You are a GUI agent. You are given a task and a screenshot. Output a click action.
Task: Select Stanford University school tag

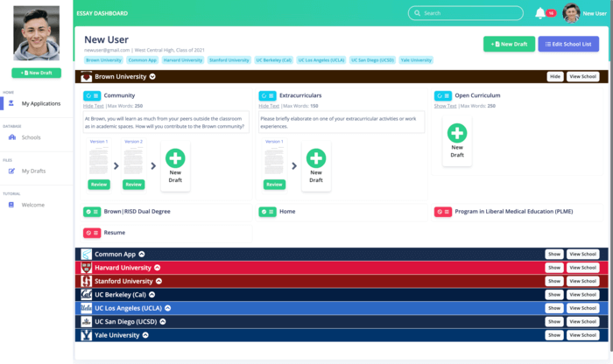229,60
